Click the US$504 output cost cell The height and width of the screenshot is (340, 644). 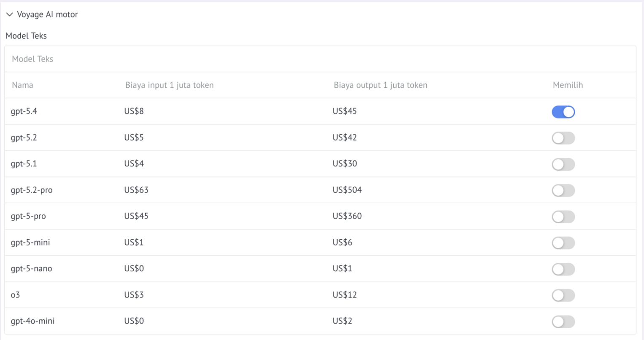click(x=347, y=190)
